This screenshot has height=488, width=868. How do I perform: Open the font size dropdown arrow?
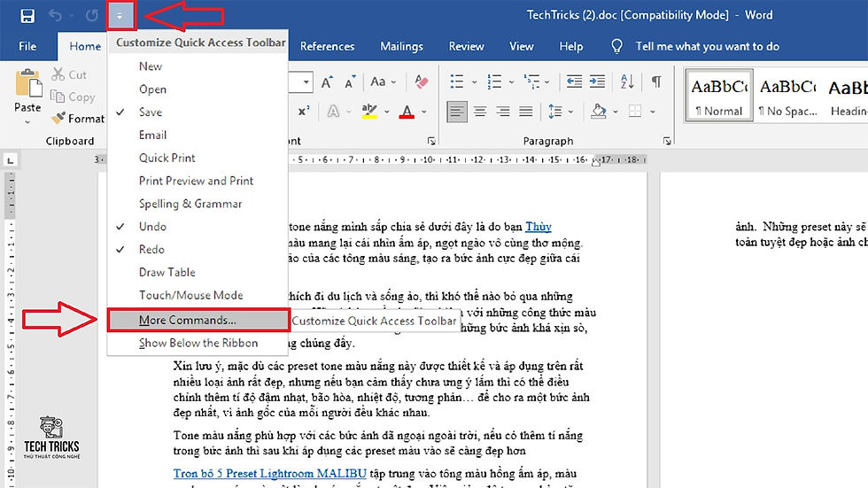click(x=306, y=81)
